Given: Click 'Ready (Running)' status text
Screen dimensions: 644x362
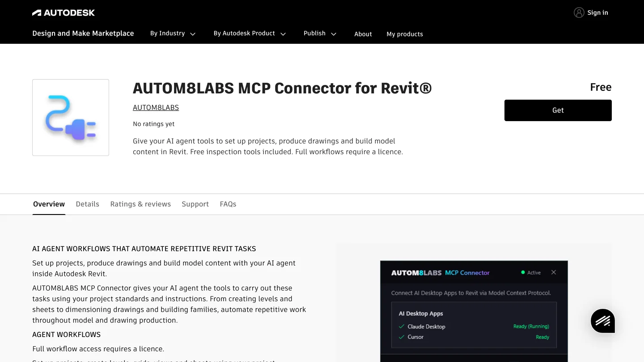Looking at the screenshot, I should tap(531, 327).
